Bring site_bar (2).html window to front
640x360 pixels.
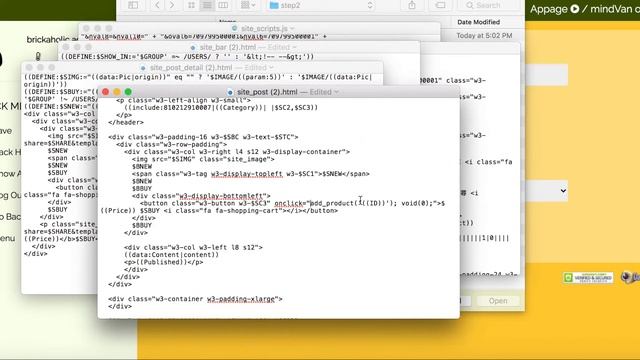239,47
